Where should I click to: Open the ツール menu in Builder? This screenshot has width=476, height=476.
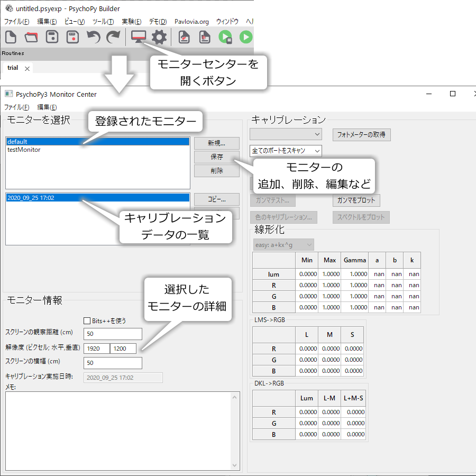pos(103,22)
